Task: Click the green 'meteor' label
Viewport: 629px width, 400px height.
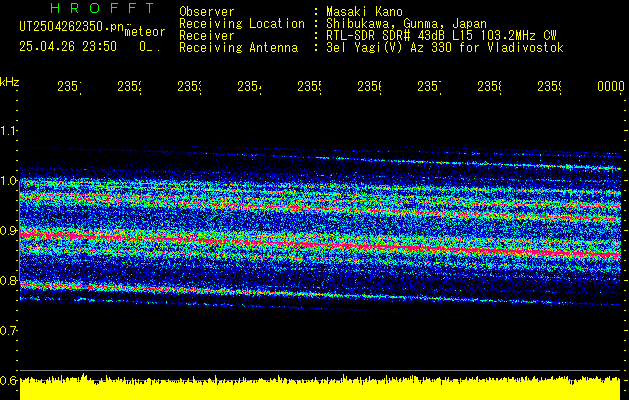Action: (145, 32)
